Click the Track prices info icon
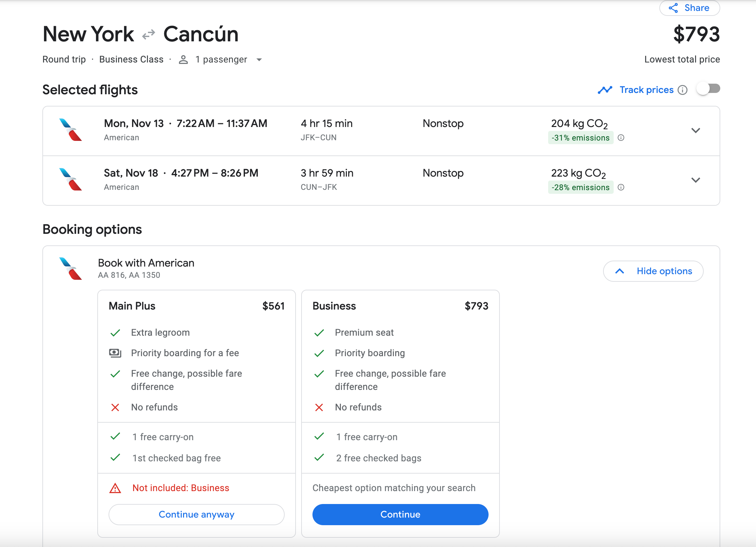Viewport: 756px width, 547px height. (682, 90)
